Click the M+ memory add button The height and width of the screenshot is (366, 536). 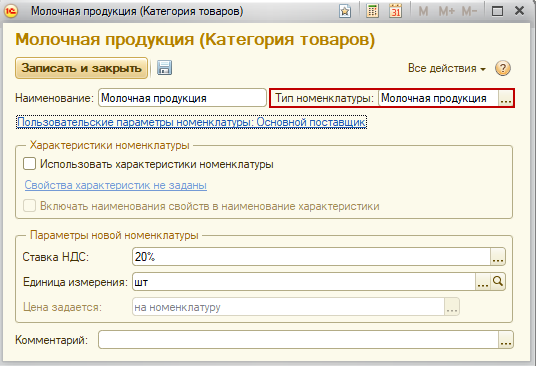click(x=446, y=11)
